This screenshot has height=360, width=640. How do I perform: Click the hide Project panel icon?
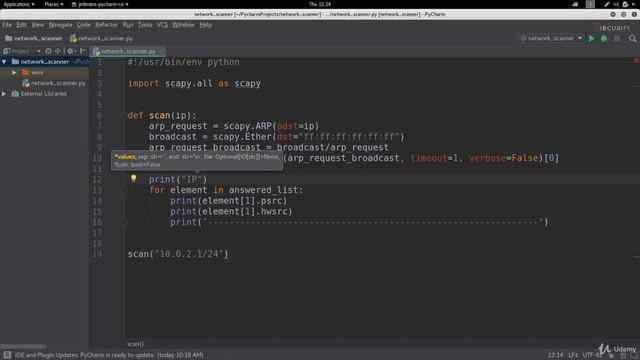(83, 51)
